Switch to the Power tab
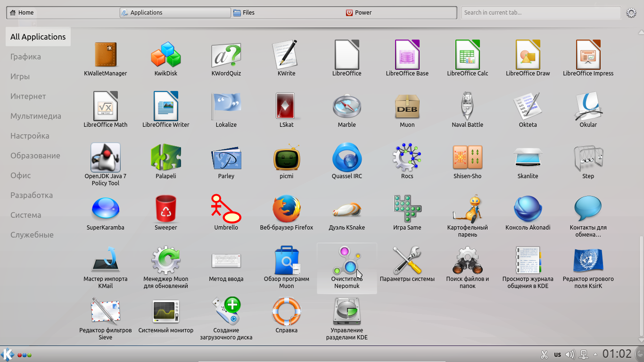644x362 pixels. pyautogui.click(x=363, y=13)
